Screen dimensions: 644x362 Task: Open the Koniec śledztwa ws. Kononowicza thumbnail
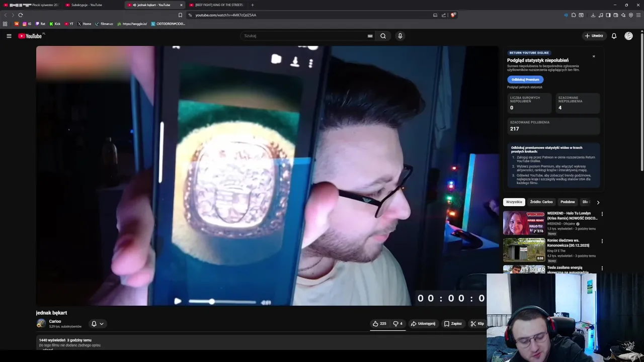pos(524,250)
